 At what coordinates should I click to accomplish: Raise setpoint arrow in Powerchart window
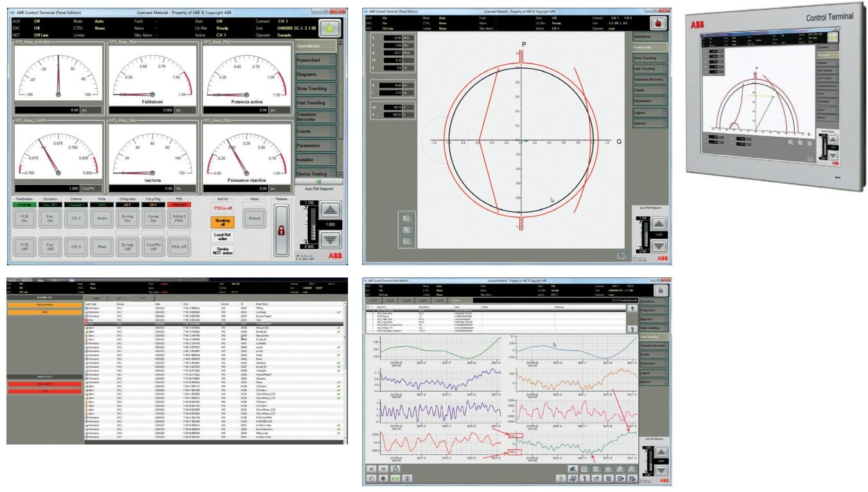click(x=658, y=224)
